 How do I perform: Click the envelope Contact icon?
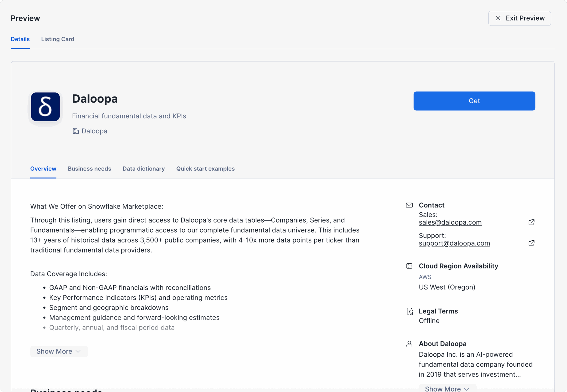409,205
